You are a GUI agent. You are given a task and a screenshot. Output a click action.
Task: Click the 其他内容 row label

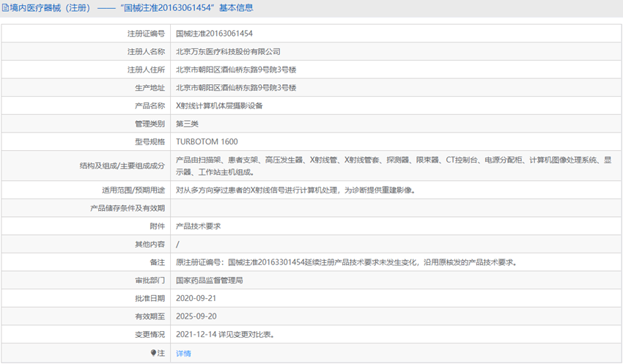click(x=150, y=245)
